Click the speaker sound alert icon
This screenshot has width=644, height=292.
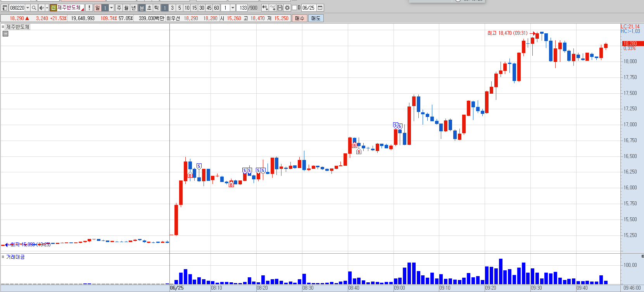pos(41,8)
